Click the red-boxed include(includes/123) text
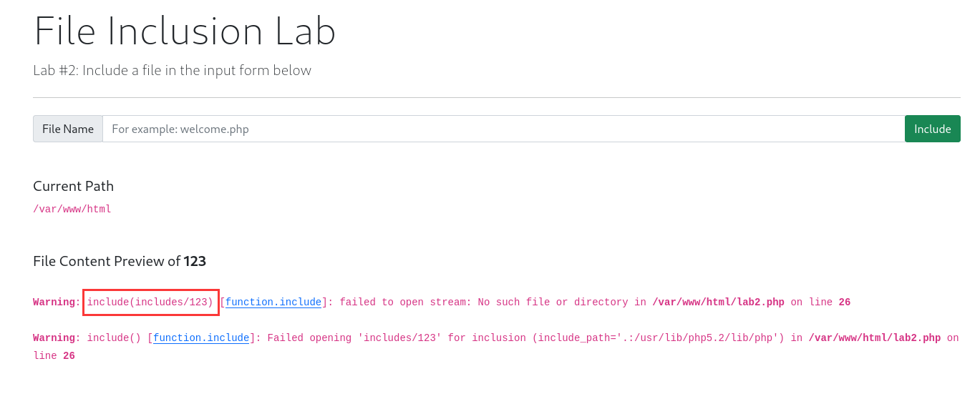 click(150, 302)
